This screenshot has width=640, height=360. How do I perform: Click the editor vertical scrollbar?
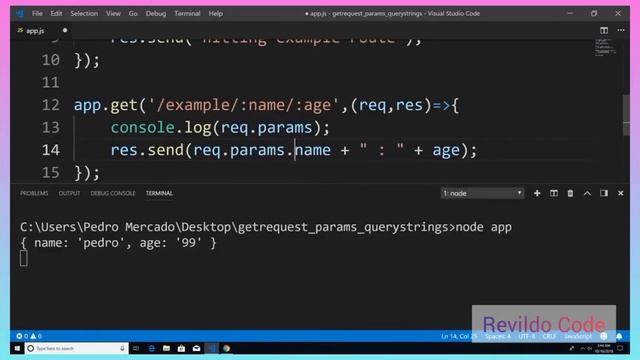tap(626, 115)
